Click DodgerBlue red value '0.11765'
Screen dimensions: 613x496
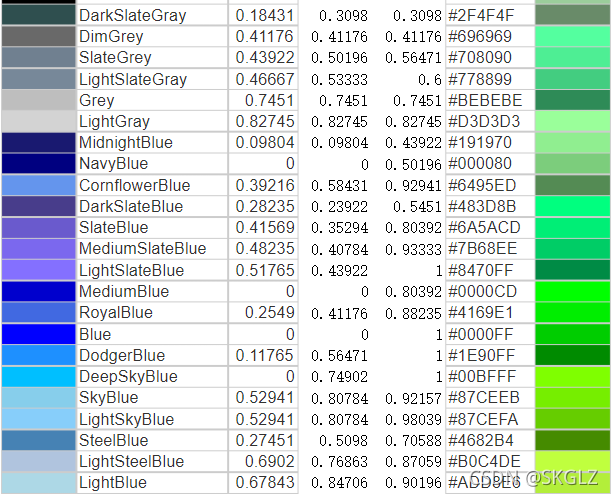(265, 355)
